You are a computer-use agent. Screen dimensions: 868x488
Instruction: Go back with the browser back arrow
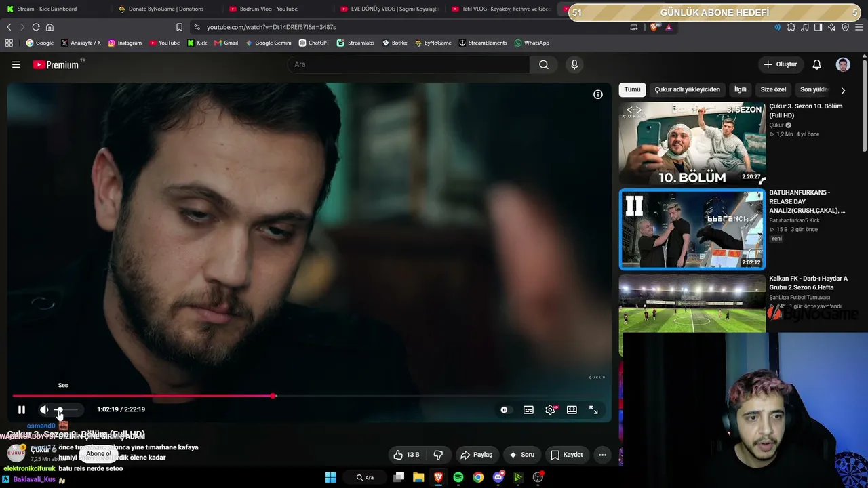pos(9,27)
